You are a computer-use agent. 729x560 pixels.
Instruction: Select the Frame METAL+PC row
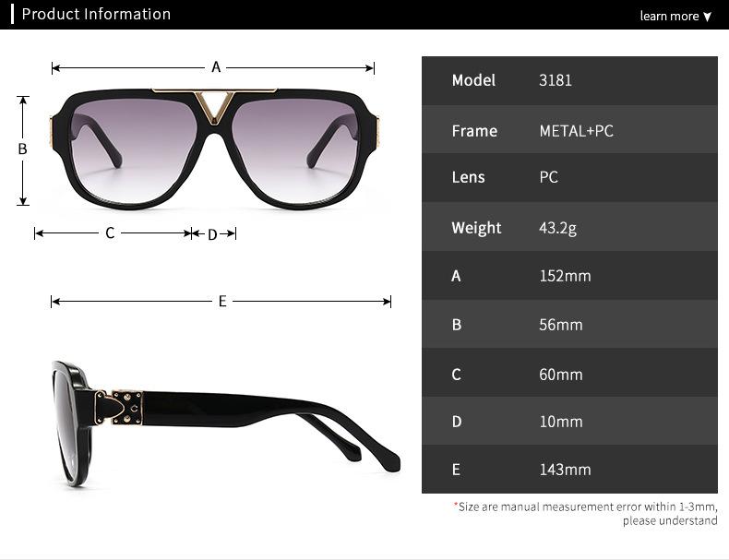click(x=569, y=130)
